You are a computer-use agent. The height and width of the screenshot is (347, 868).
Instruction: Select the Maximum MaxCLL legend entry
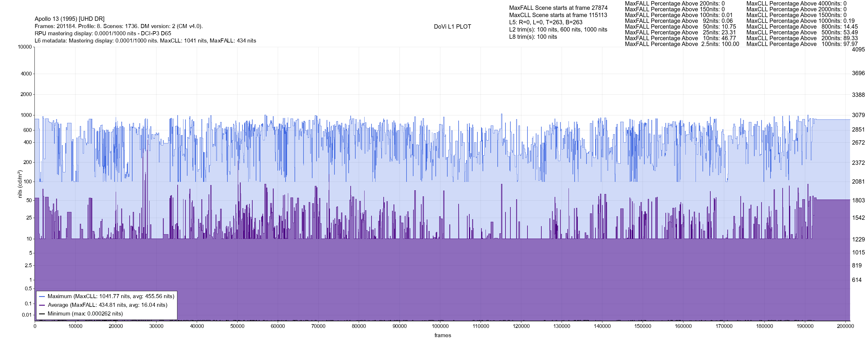point(111,296)
